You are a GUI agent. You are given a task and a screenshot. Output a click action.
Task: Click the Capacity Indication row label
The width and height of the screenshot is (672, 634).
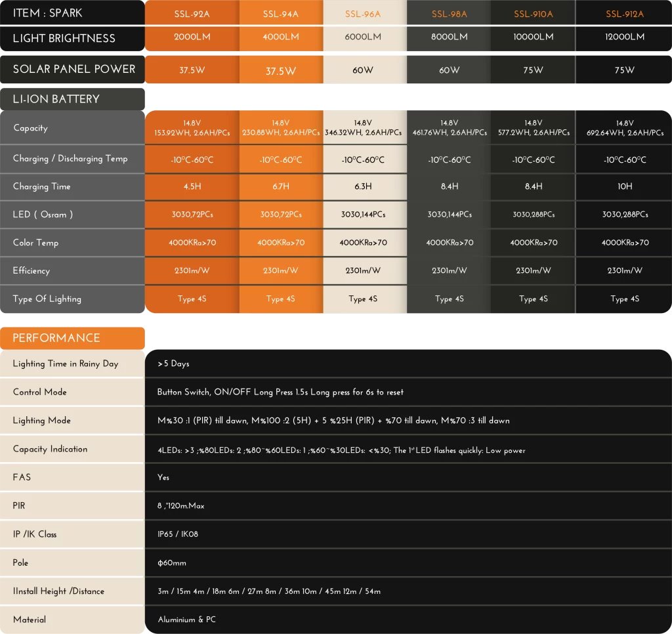pos(50,449)
